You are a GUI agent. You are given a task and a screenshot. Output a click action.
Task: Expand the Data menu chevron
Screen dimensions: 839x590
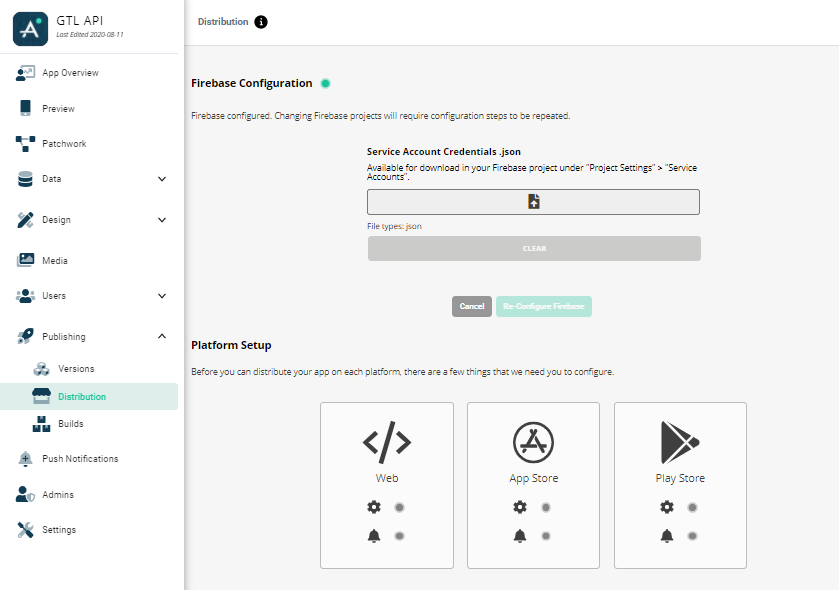162,179
